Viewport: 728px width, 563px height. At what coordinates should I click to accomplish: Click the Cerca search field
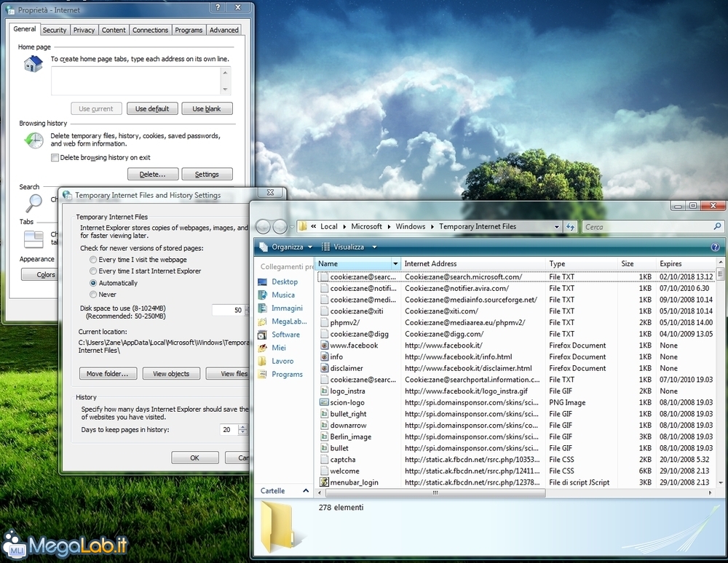(x=648, y=227)
